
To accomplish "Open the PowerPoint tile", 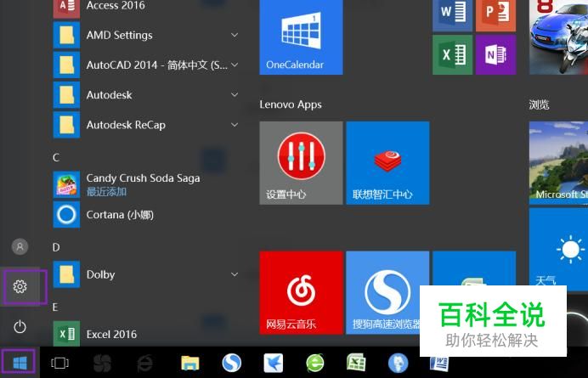I will 495,16.
